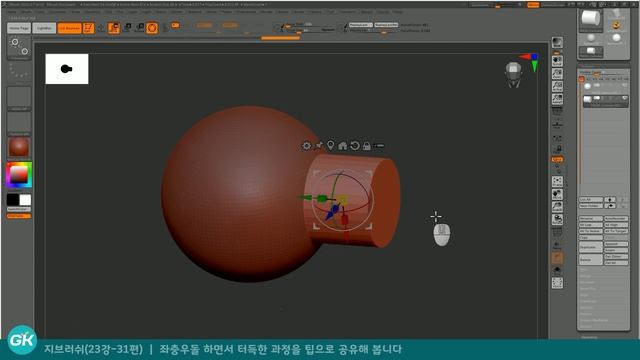Viewport: 640px width, 360px height.
Task: Click the white silhouette thumbnail preview
Action: click(67, 69)
